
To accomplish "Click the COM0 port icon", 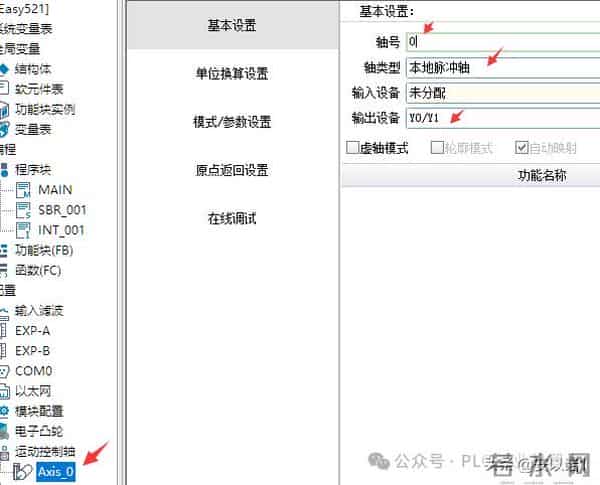I will (4, 371).
